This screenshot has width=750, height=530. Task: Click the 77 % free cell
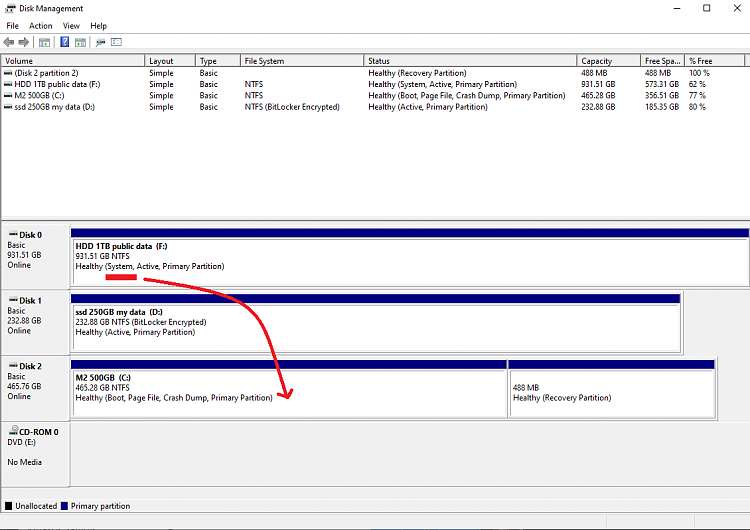click(697, 95)
